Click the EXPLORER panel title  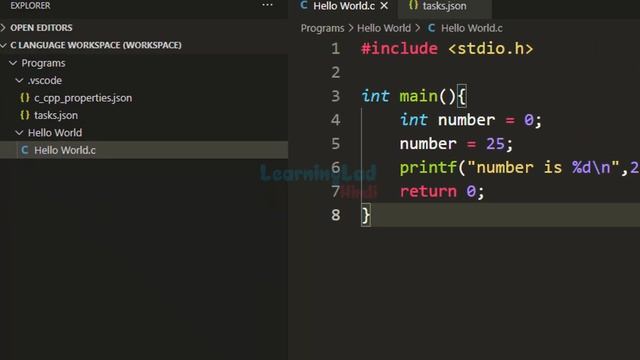tap(30, 6)
